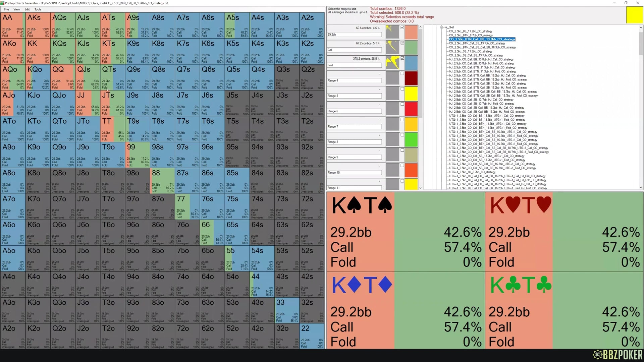
Task: Select the king-ten of spades combo panel
Action: point(406,232)
